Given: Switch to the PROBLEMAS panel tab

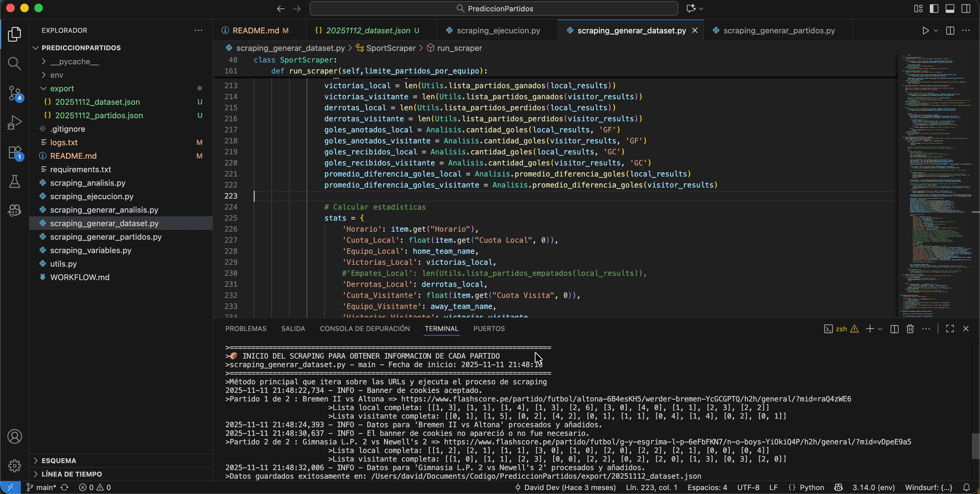Looking at the screenshot, I should 246,329.
